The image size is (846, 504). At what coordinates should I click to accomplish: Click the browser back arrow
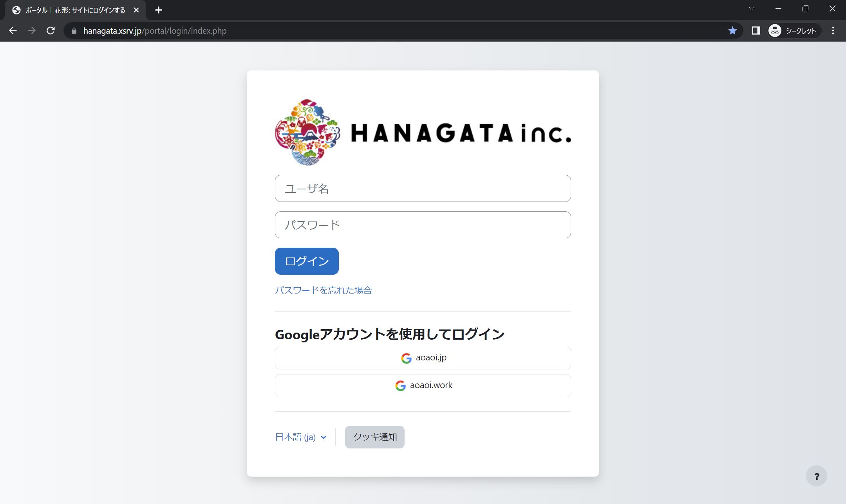pos(13,31)
